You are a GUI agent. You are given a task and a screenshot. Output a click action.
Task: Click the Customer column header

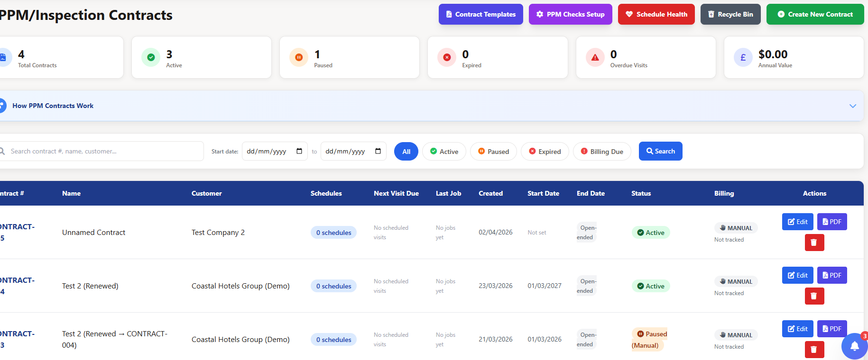coord(206,193)
